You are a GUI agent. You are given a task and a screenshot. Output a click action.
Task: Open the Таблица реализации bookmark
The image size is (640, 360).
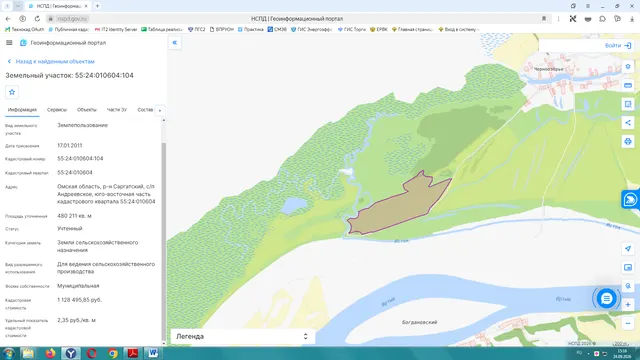point(162,29)
